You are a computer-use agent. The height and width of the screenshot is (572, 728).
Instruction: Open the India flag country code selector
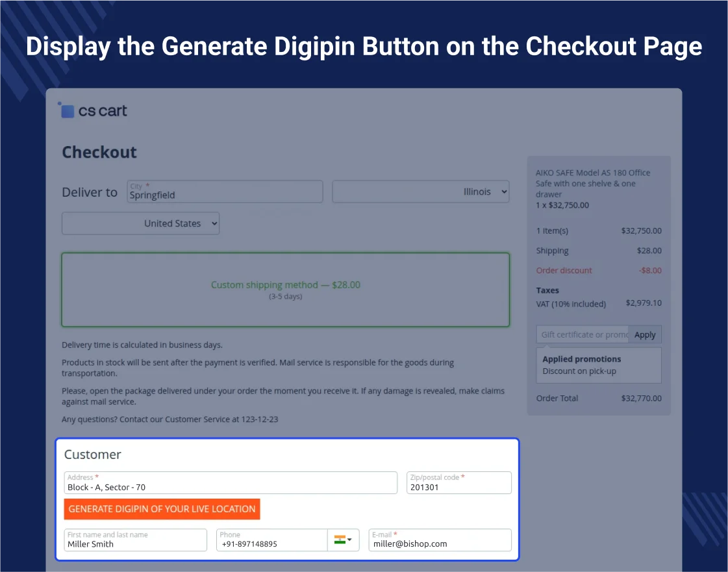pyautogui.click(x=340, y=540)
